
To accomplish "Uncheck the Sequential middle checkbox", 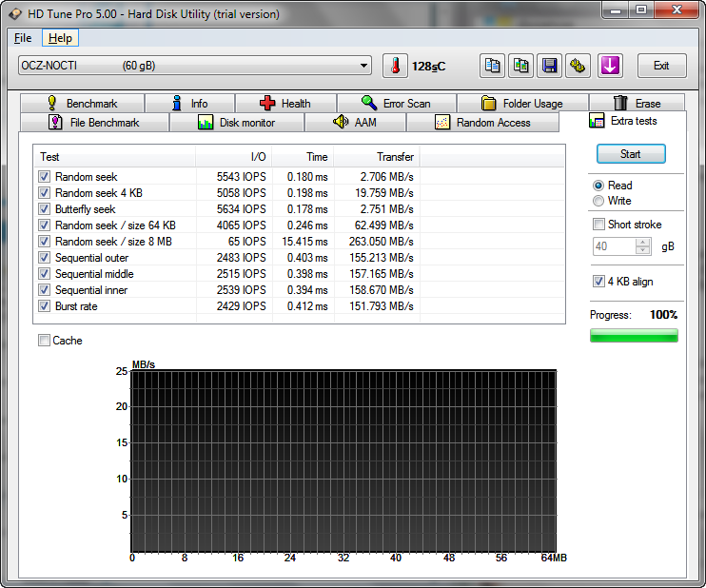I will point(44,274).
